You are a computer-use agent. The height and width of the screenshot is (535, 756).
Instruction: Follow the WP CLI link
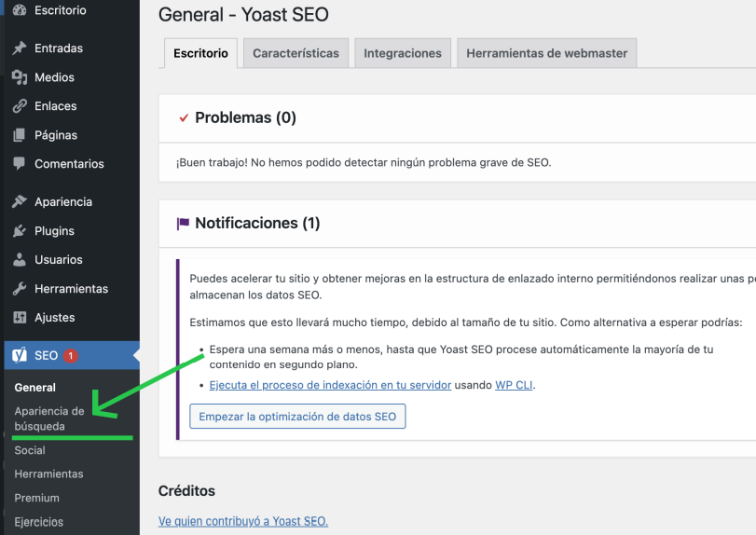pyautogui.click(x=514, y=385)
